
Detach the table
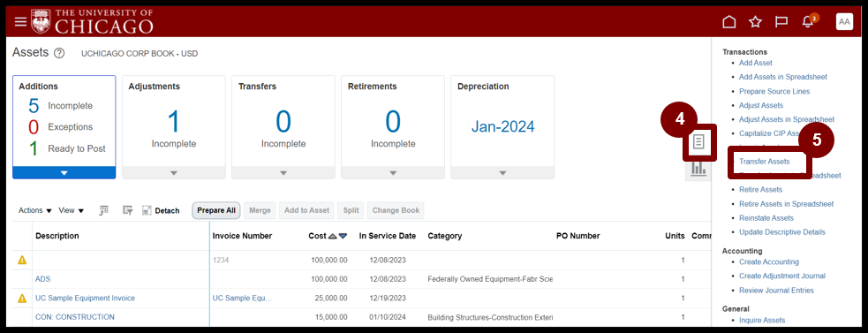click(x=161, y=210)
